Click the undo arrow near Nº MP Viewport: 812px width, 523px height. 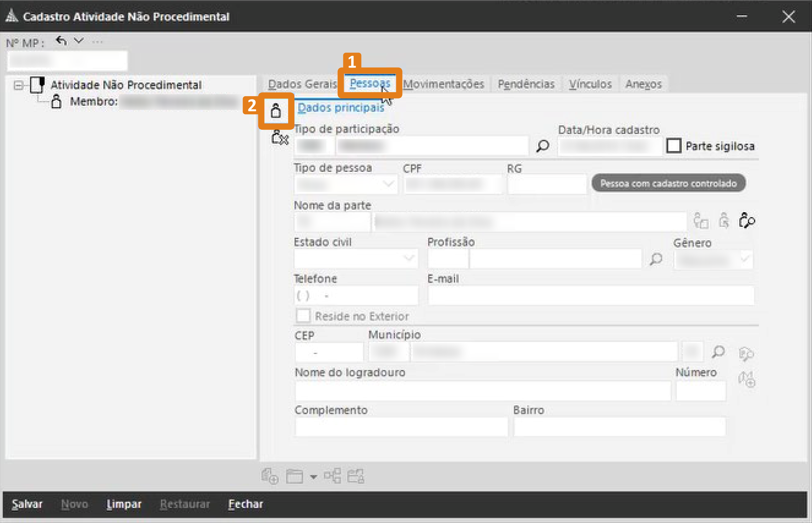[61, 41]
